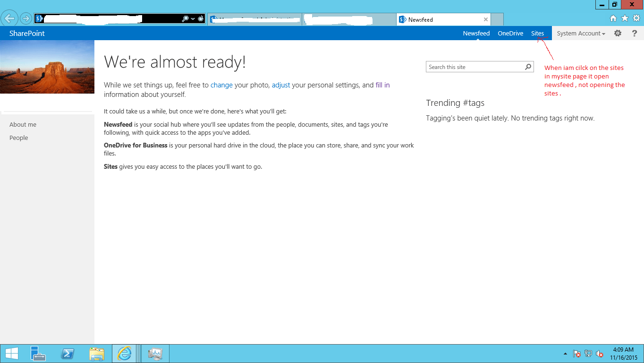Show hidden tray icons with the arrow
Viewport: 644px width, 363px height.
coord(565,354)
